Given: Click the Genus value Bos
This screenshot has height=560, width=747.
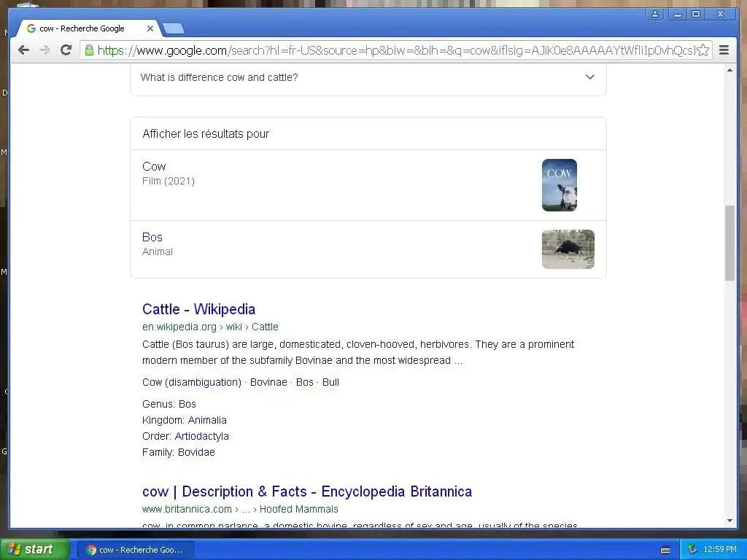Looking at the screenshot, I should point(187,404).
